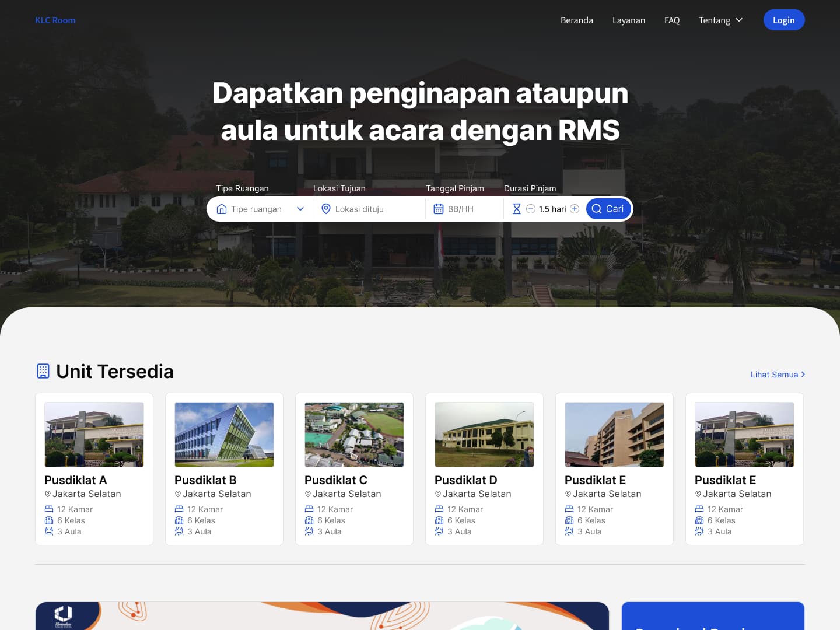Increase 1.5 hari with the plus stepper

(575, 208)
